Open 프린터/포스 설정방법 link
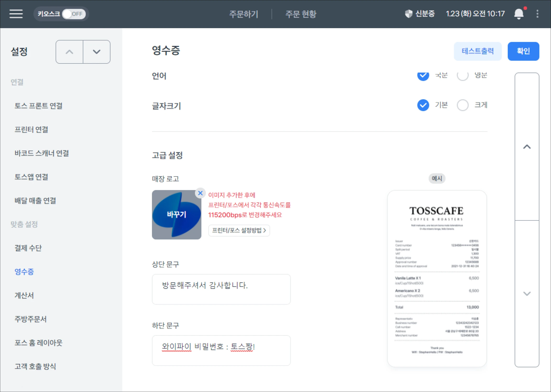The width and height of the screenshot is (551, 392). 239,230
